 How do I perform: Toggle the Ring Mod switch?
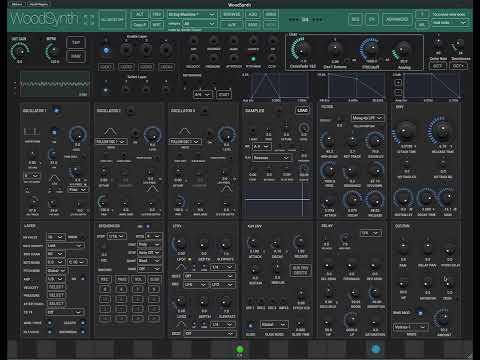[x=420, y=313]
